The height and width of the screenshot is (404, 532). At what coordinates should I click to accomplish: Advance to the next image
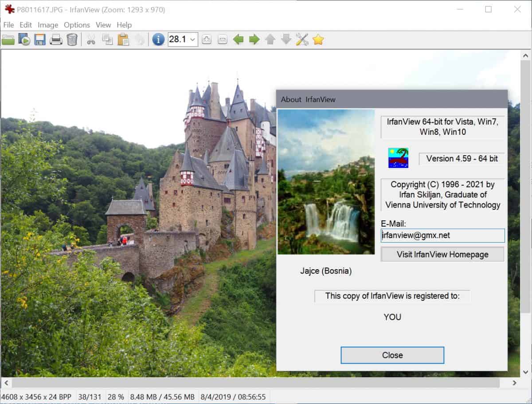(254, 39)
